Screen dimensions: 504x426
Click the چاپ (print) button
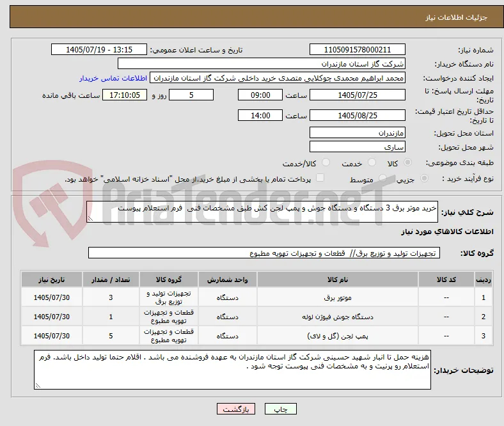click(280, 409)
